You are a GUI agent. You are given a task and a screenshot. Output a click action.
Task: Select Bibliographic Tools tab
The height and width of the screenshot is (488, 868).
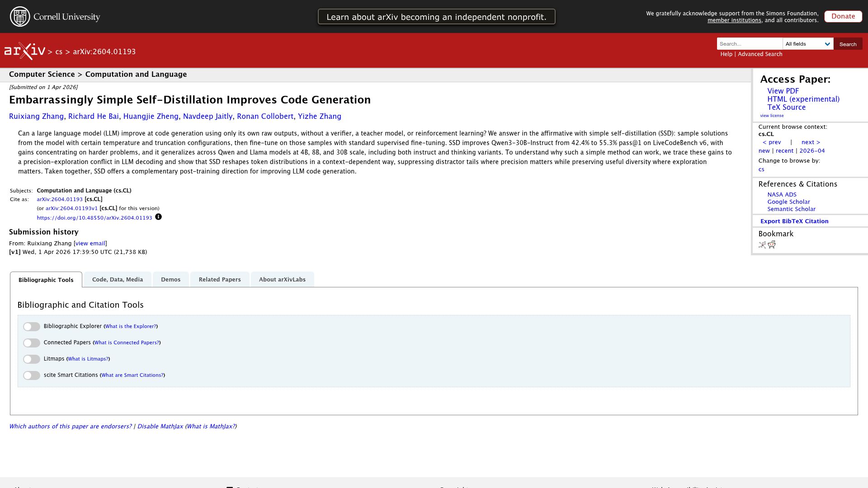pos(46,280)
